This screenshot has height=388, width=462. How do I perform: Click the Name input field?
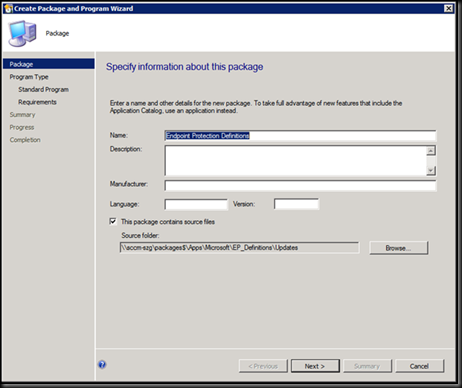click(x=300, y=136)
